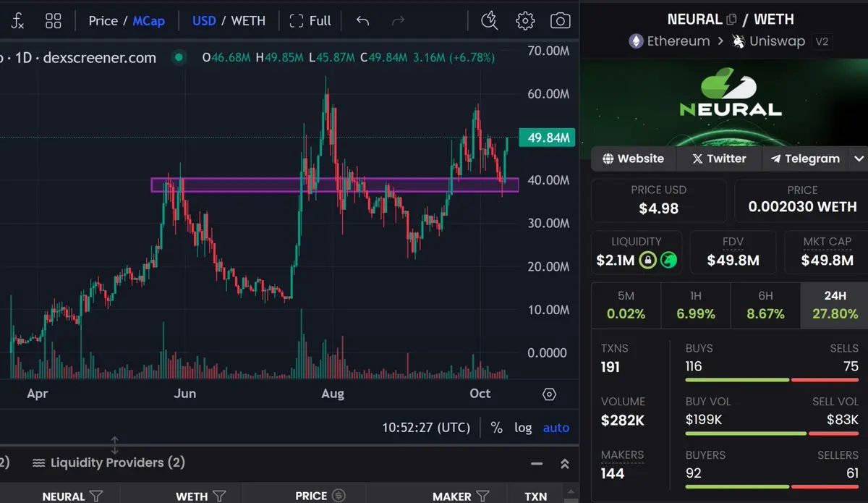Click the 70.00M price axis label

click(548, 51)
